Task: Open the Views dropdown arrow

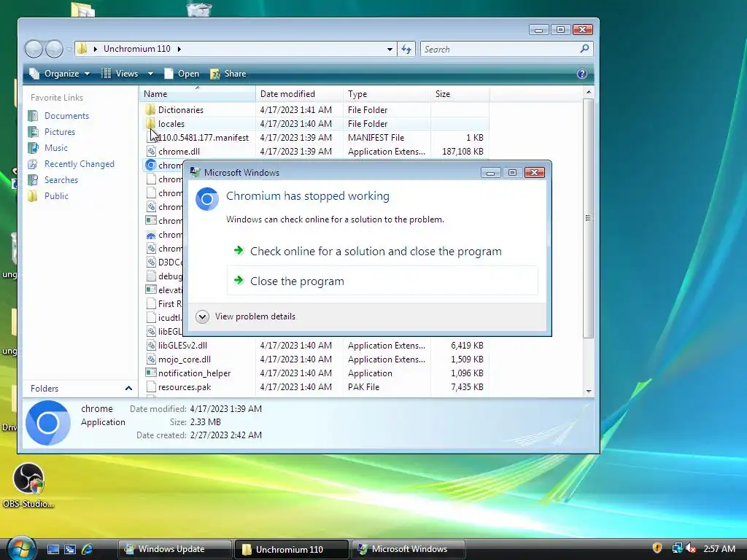Action: pyautogui.click(x=150, y=74)
